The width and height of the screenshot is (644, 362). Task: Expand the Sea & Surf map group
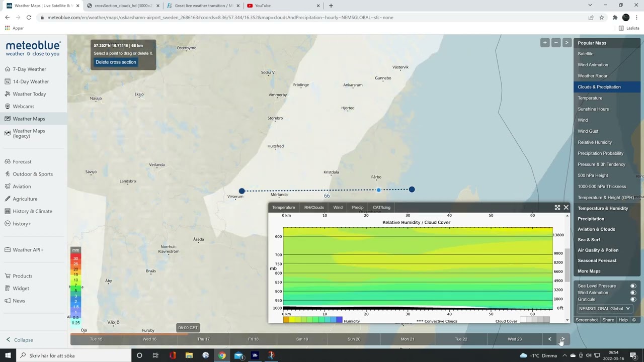click(607, 240)
